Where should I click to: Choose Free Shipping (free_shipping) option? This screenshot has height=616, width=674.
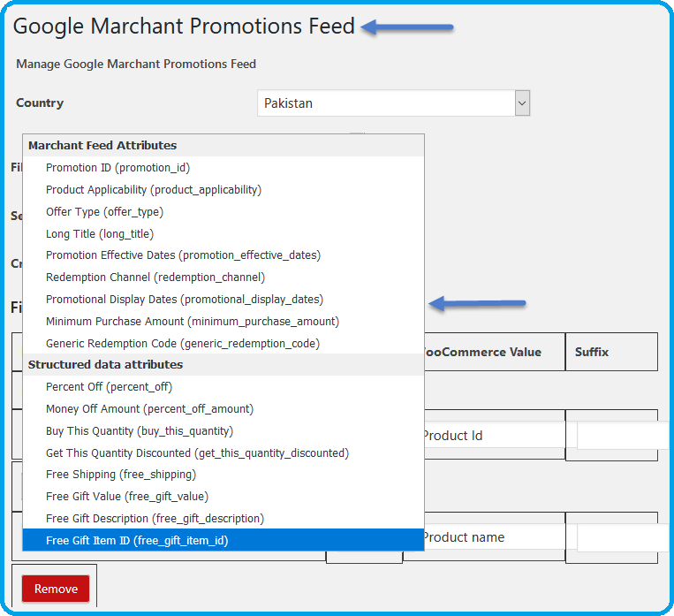tap(223, 475)
